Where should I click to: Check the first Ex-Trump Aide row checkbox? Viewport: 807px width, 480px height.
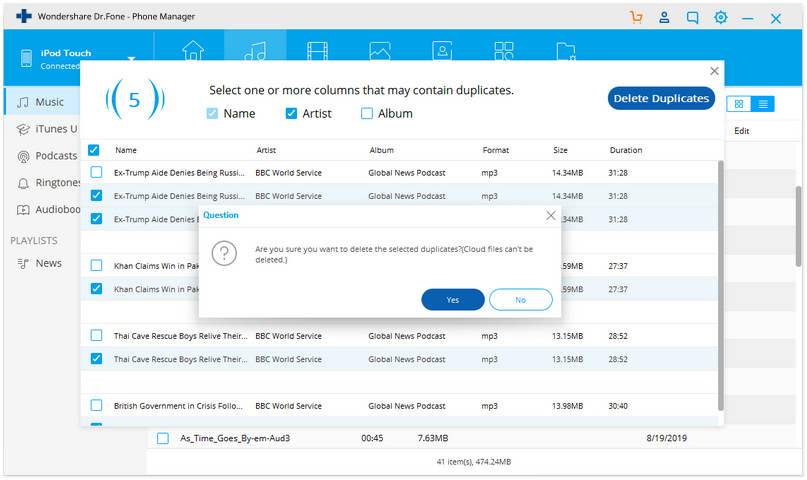(x=96, y=172)
